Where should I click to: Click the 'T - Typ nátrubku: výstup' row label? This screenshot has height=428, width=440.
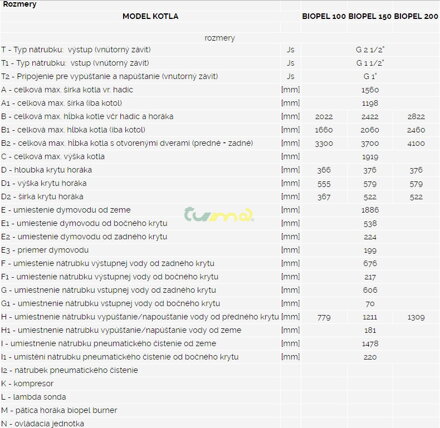coord(76,50)
